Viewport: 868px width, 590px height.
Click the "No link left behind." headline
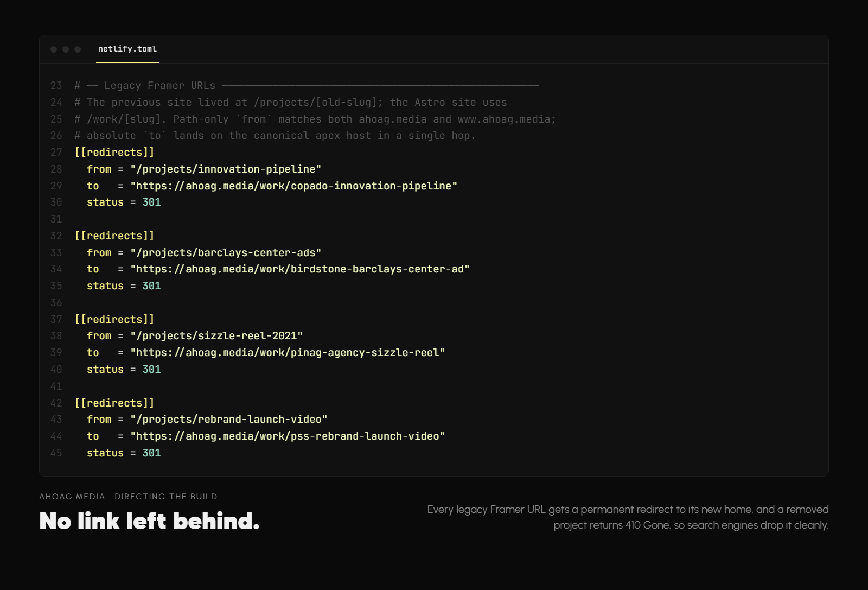149,521
